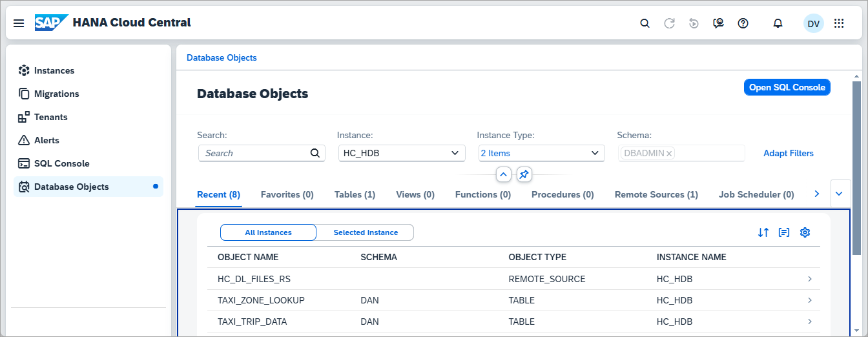868x337 pixels.
Task: Click the INSTANCE NAME column header
Action: click(x=692, y=257)
